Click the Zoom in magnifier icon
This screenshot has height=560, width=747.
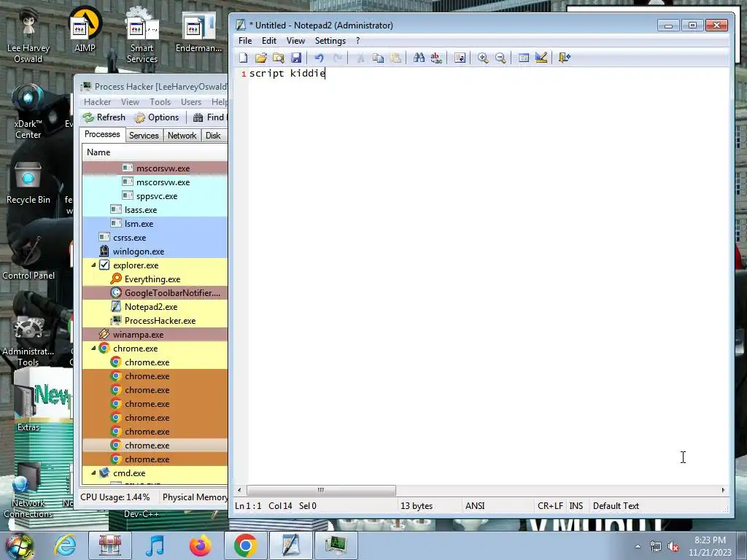483,58
